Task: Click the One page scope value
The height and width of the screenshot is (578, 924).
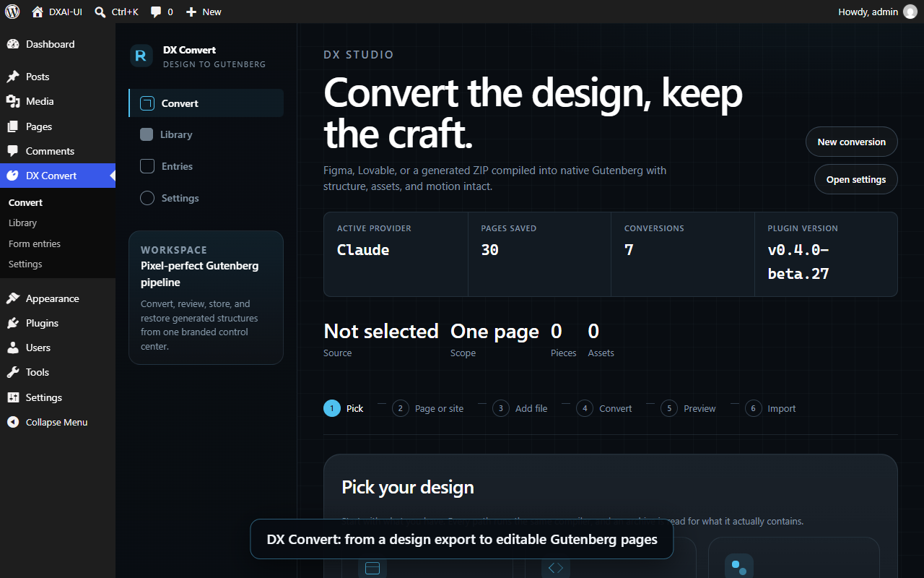Action: (494, 331)
